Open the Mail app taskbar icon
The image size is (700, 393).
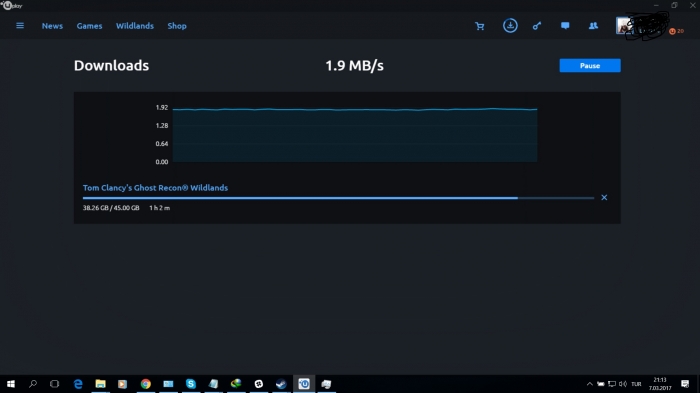click(x=168, y=384)
